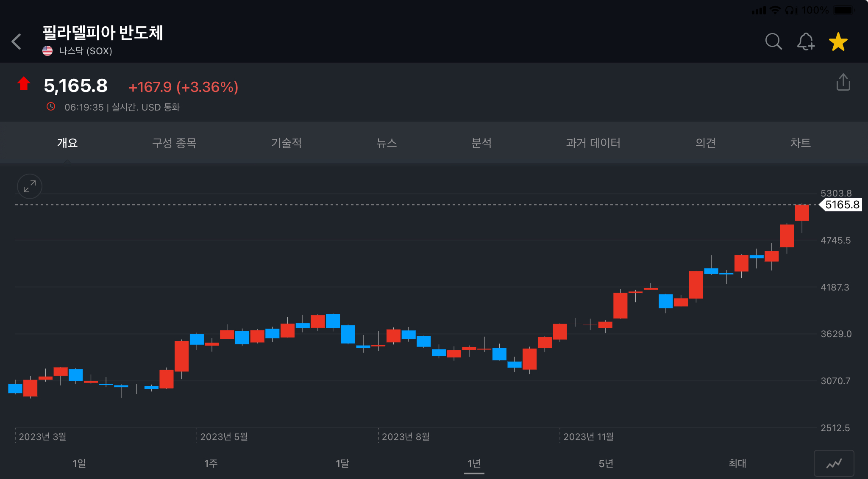Click the US flag icon
Screen dimensions: 868x479
pos(47,51)
